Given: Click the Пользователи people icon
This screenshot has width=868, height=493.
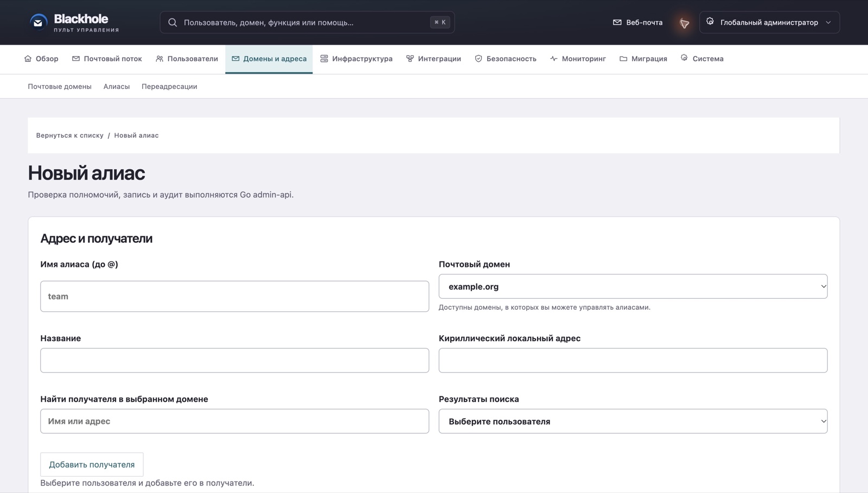Looking at the screenshot, I should point(159,59).
